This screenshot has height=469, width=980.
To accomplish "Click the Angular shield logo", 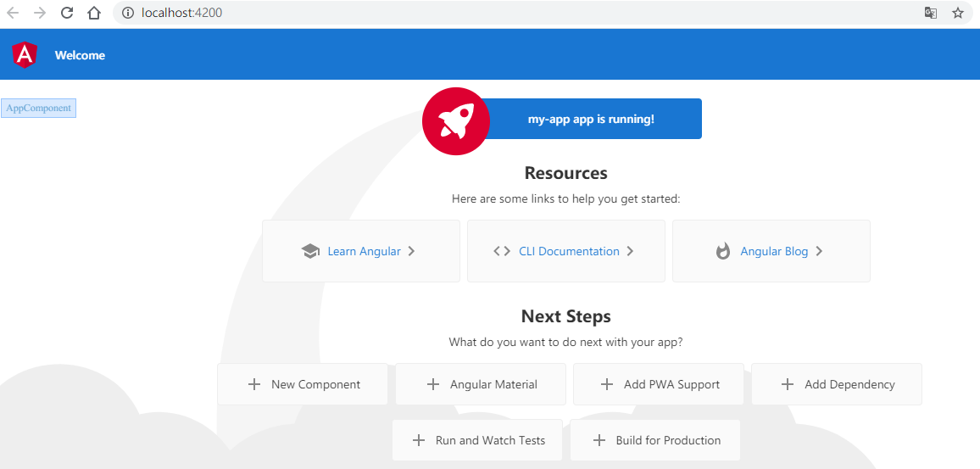I will click(x=25, y=55).
